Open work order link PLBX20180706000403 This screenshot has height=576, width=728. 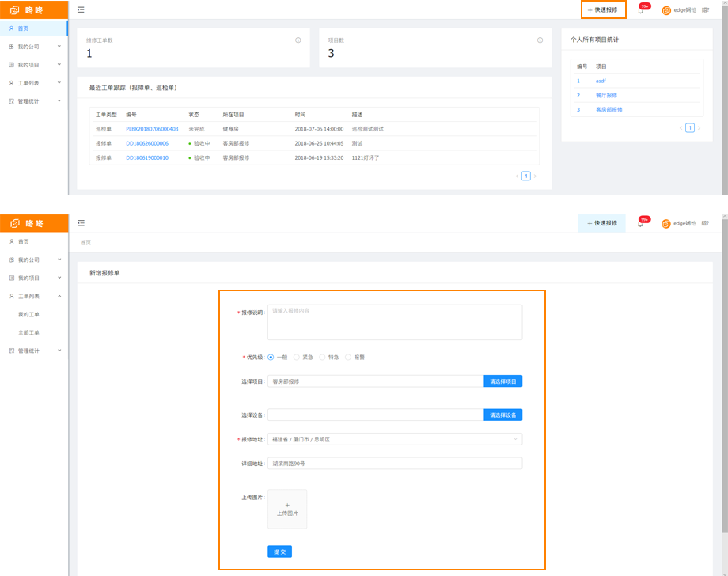click(x=152, y=129)
